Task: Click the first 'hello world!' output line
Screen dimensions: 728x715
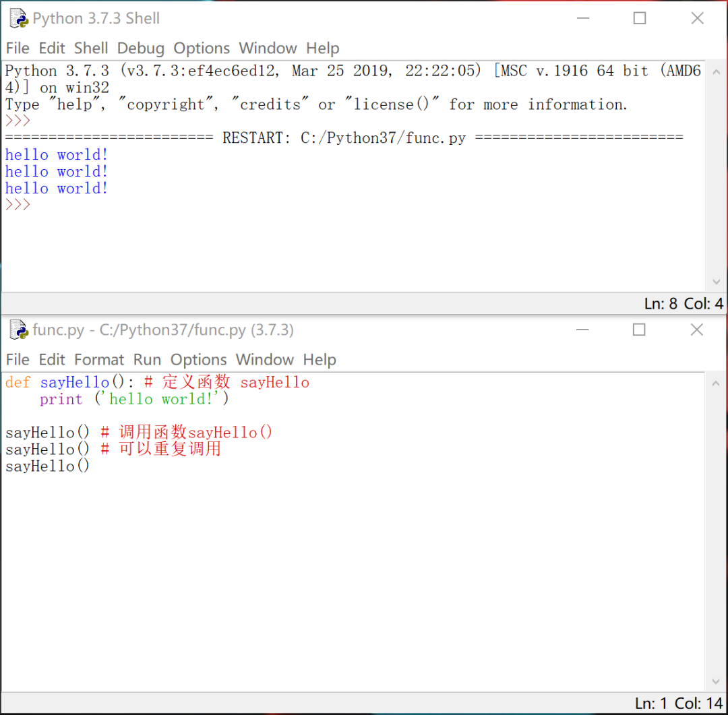Action: click(x=57, y=154)
